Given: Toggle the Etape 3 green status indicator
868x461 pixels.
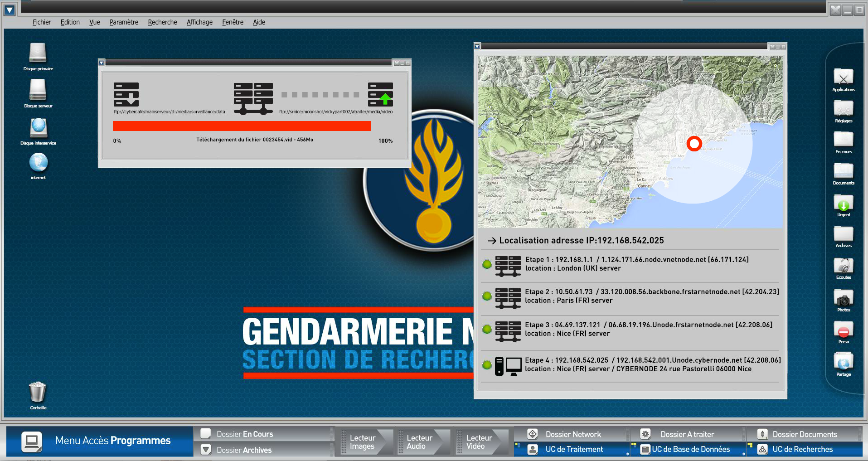Looking at the screenshot, I should [487, 329].
